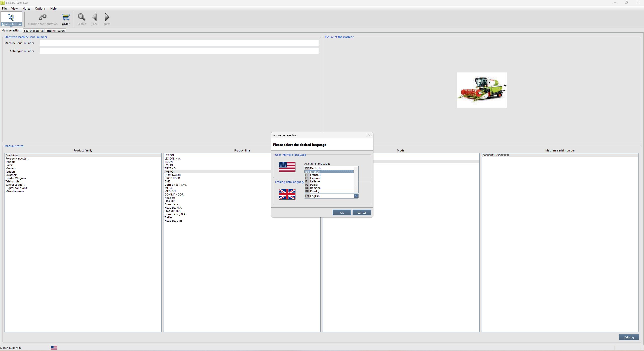Click the language list scrollbar
The image size is (644, 351).
pyautogui.click(x=356, y=179)
